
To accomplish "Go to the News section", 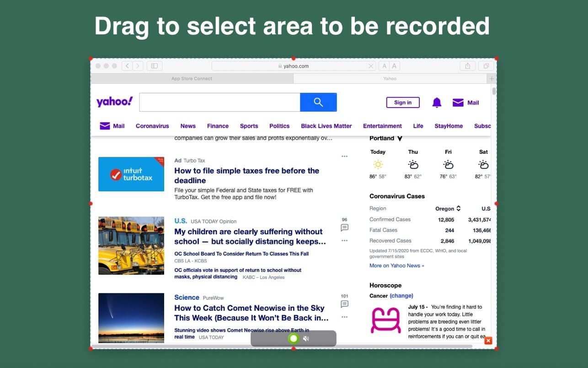I will (x=188, y=126).
